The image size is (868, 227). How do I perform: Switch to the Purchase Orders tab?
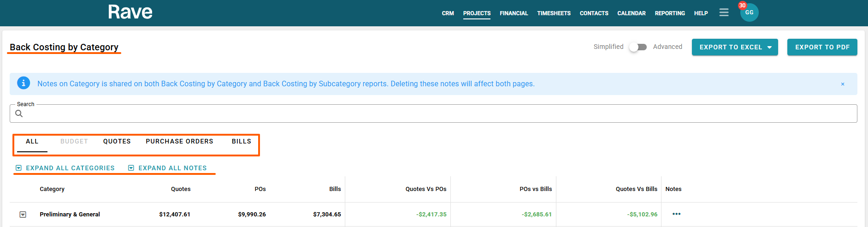(179, 142)
